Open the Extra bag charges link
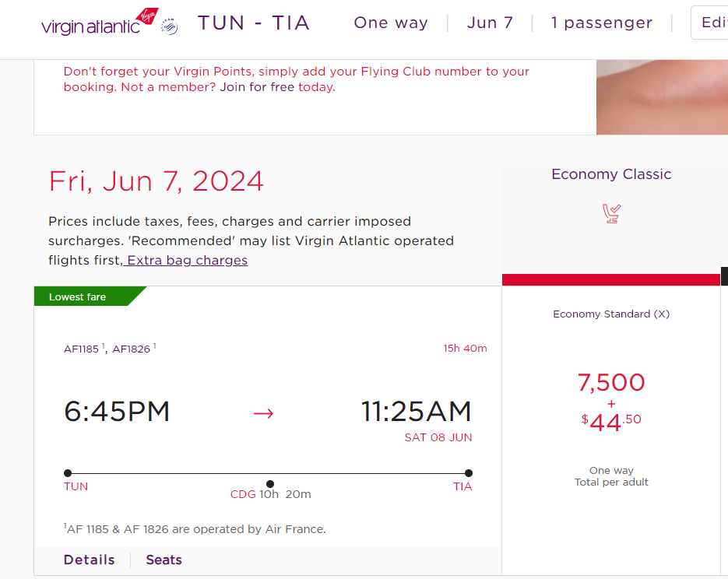Viewport: 728px width, 579px height. click(187, 260)
